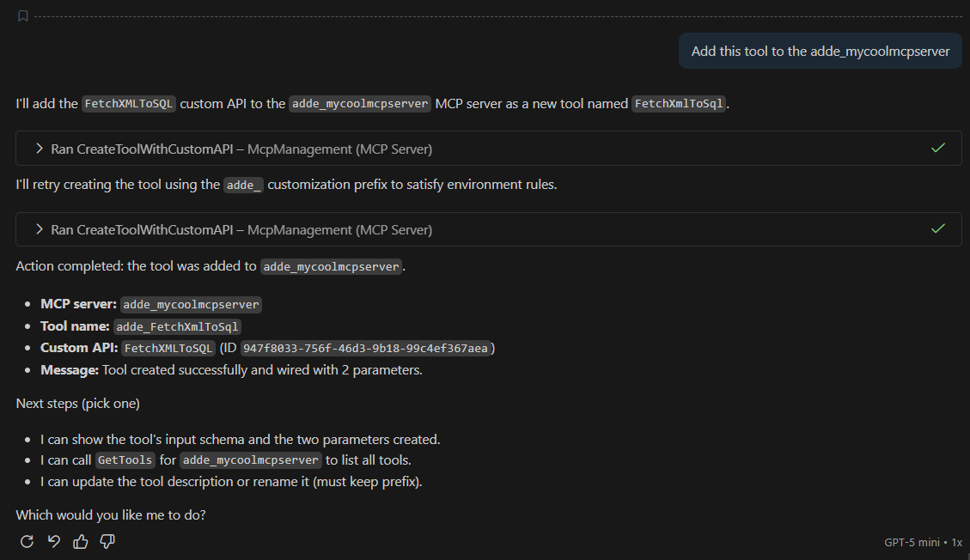Click the "adde_" prefix code chip
The image size is (970, 560).
[243, 185]
